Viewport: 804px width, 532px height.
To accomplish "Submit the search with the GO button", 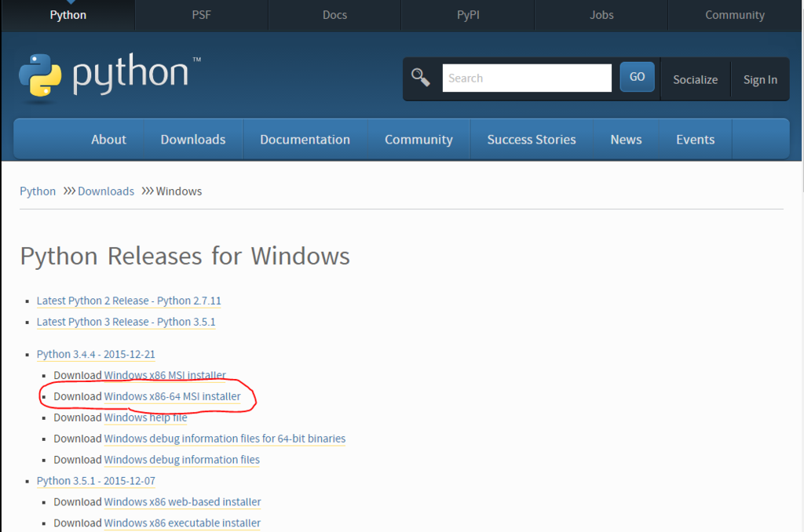I will point(637,77).
